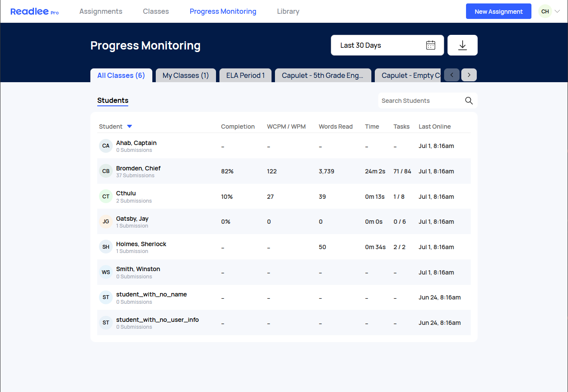Expand the account menu chevron

click(x=557, y=12)
